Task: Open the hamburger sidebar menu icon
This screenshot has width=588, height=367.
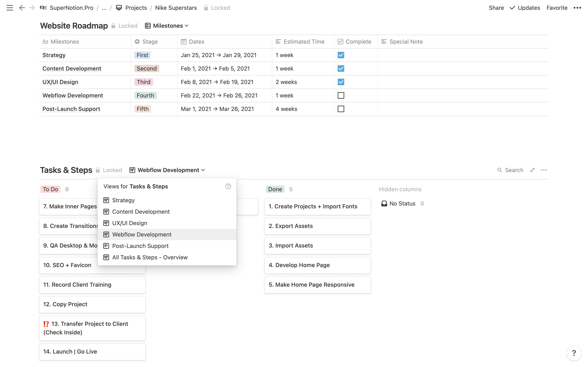Action: point(10,8)
